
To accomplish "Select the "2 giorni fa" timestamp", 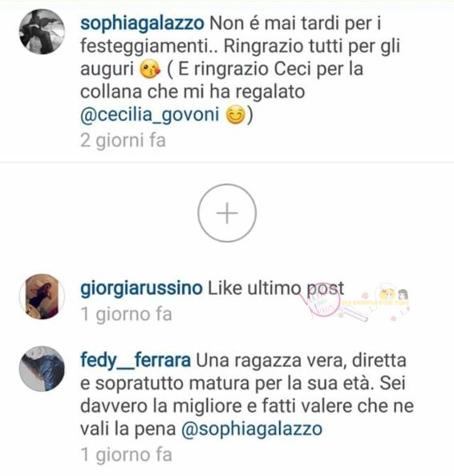I will 123,140.
